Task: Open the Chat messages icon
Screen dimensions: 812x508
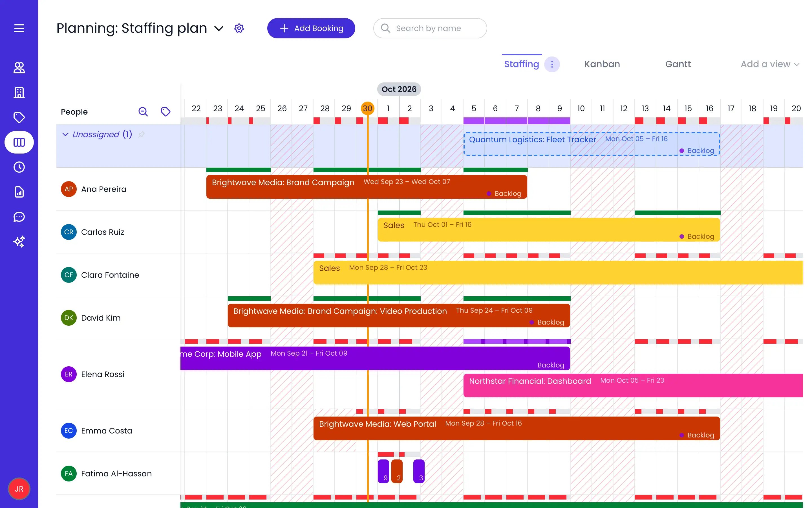Action: (19, 217)
